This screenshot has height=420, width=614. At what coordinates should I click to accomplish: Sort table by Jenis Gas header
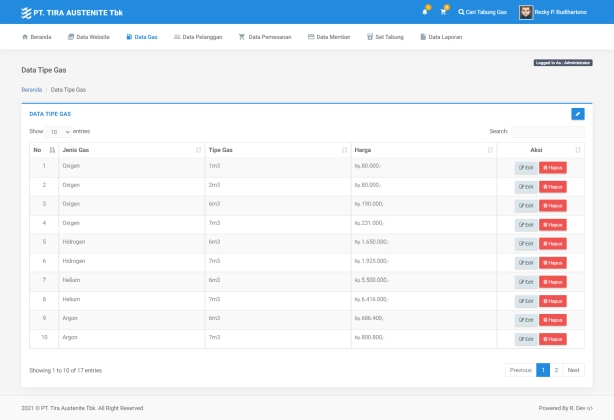[76, 150]
